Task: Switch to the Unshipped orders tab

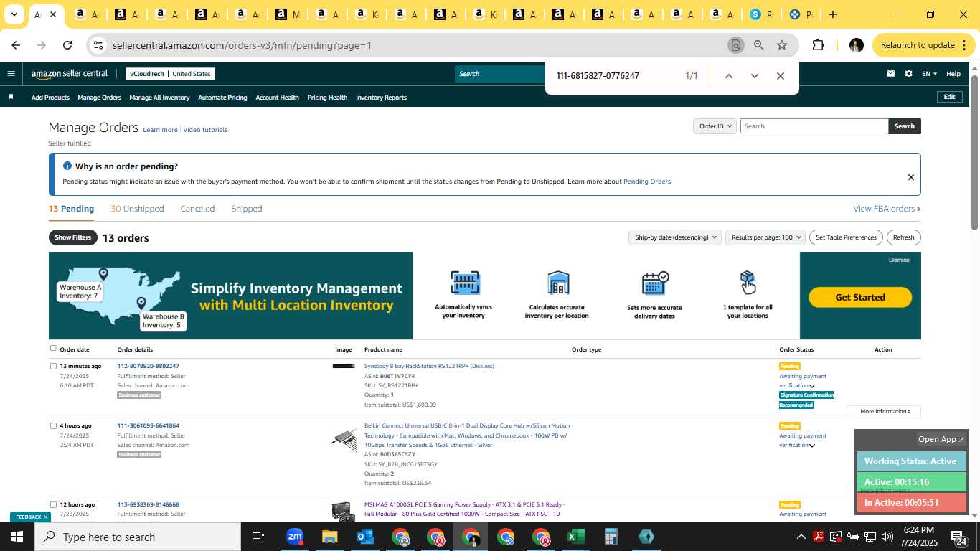Action: tap(137, 209)
